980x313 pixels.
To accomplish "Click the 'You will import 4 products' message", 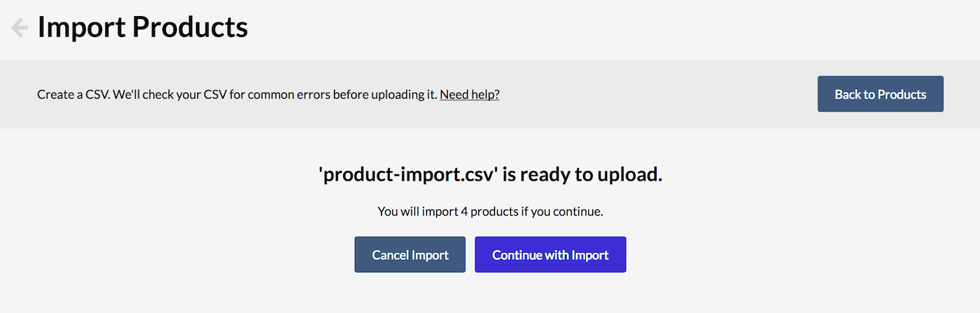I will tap(490, 211).
